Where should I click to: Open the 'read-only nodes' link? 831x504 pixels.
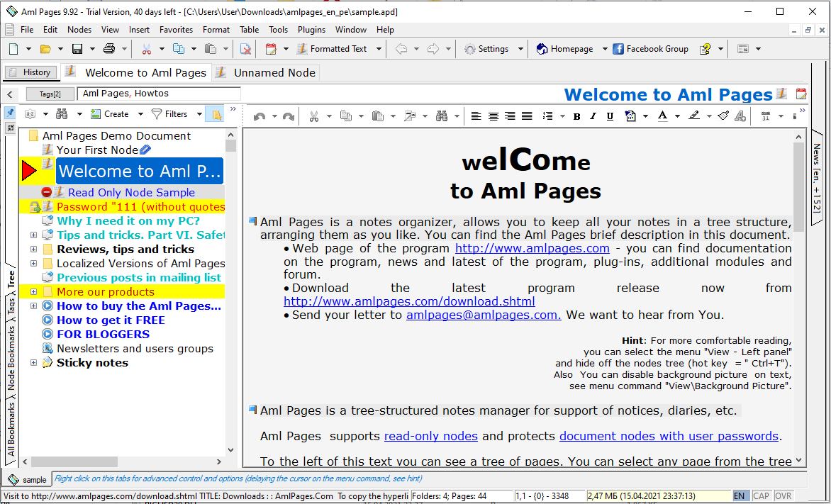click(431, 436)
